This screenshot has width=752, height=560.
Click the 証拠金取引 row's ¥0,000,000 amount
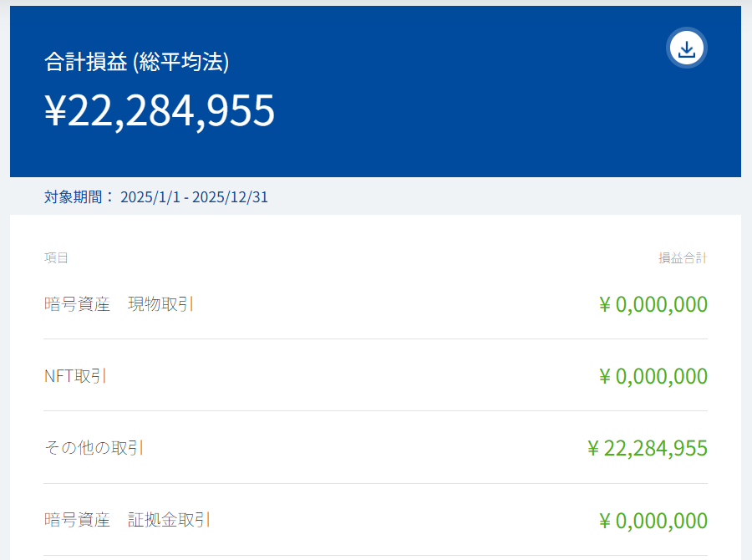(x=653, y=520)
